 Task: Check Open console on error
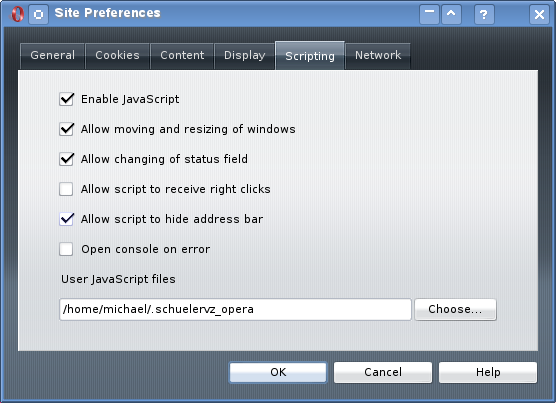(66, 249)
